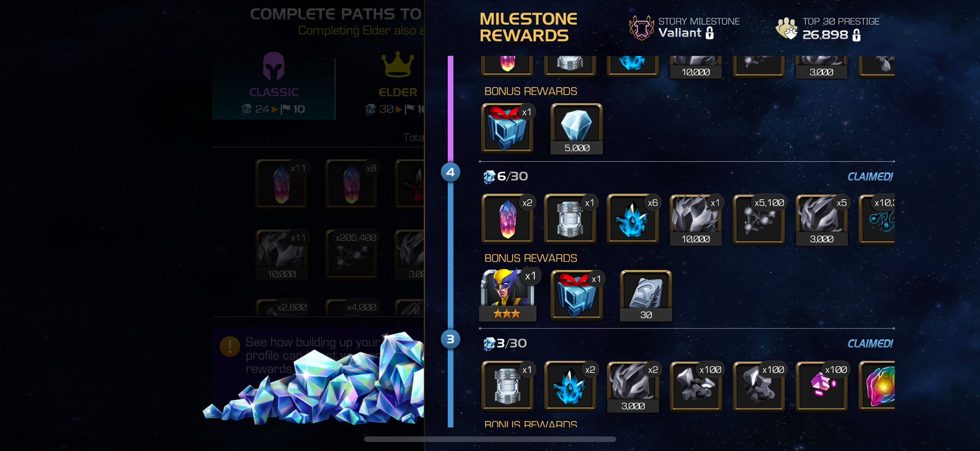Tap the x11 crystal in total rewards
This screenshot has width=980, height=451.
click(x=281, y=184)
